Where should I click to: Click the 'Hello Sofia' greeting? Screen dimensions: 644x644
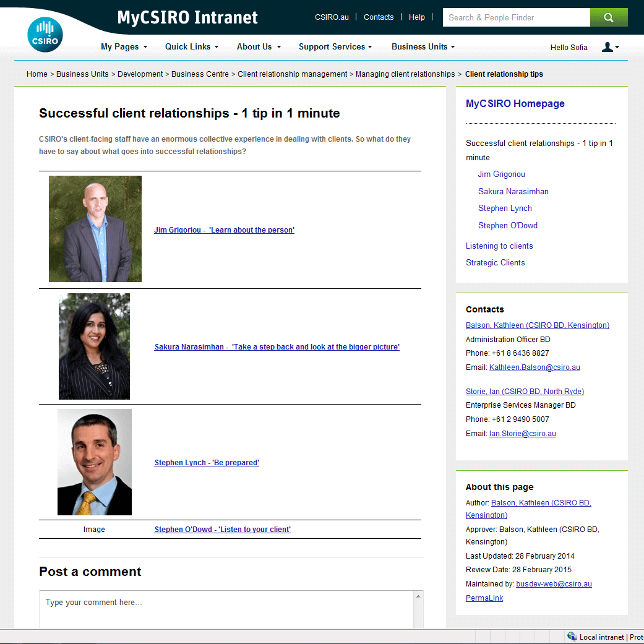569,48
